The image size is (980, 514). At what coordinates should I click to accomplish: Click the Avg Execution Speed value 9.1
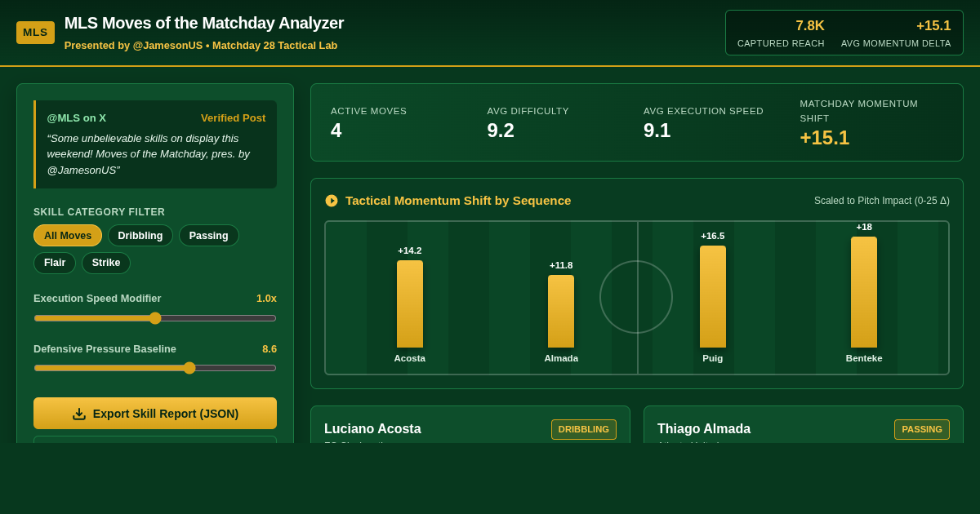coord(657,131)
